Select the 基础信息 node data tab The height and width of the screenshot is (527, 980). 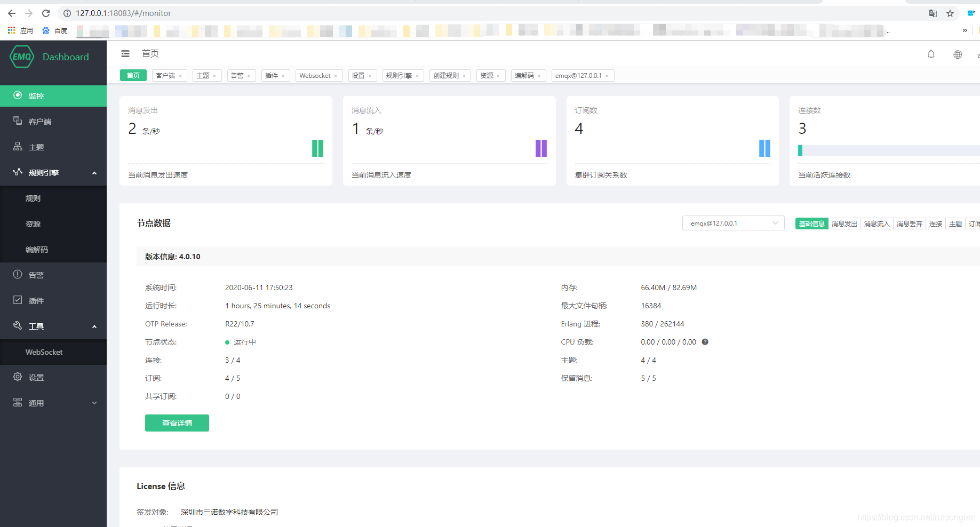(811, 224)
